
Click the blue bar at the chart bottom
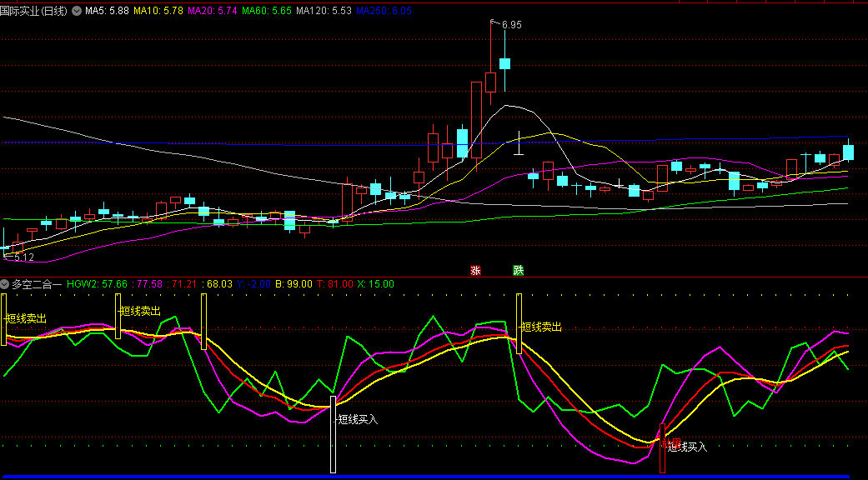pyautogui.click(x=434, y=477)
